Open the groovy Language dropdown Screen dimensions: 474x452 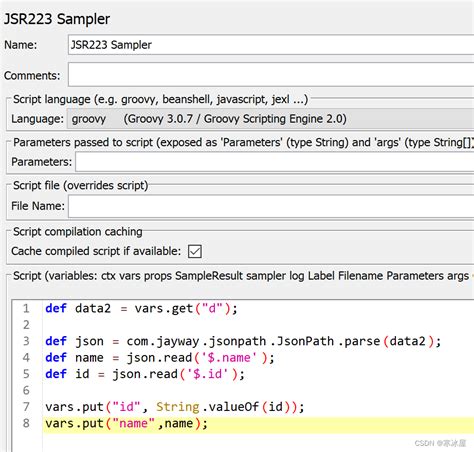point(270,119)
